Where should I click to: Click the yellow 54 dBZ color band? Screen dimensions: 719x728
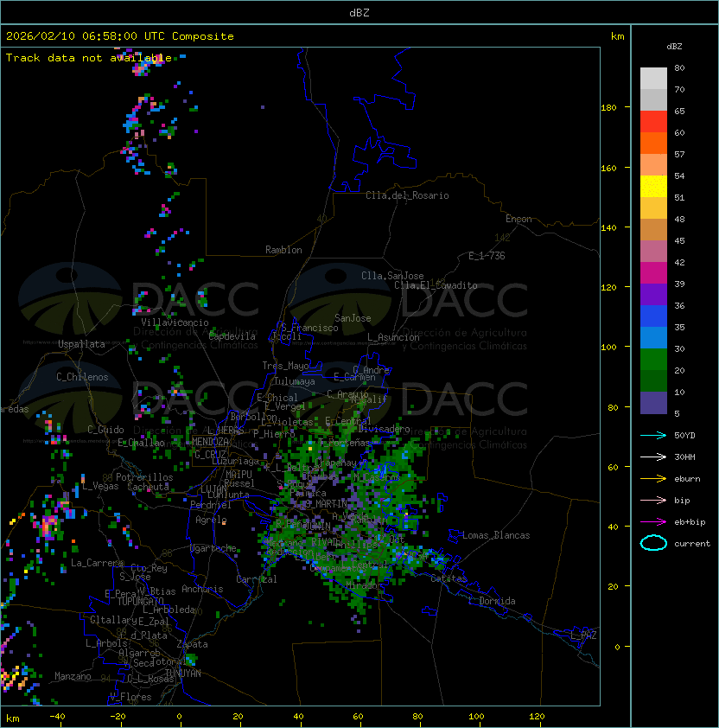(653, 186)
